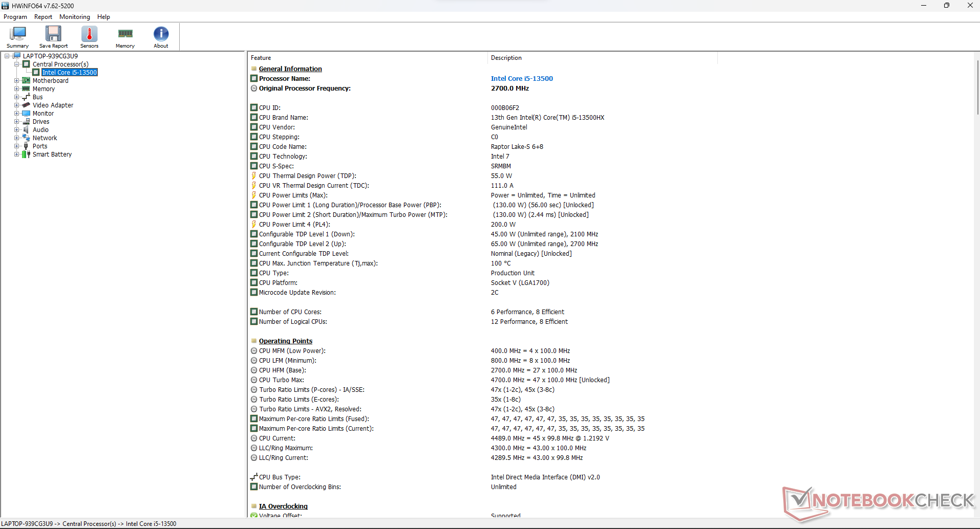Select the Monitor icon in tree
The image size is (980, 529).
(x=26, y=114)
